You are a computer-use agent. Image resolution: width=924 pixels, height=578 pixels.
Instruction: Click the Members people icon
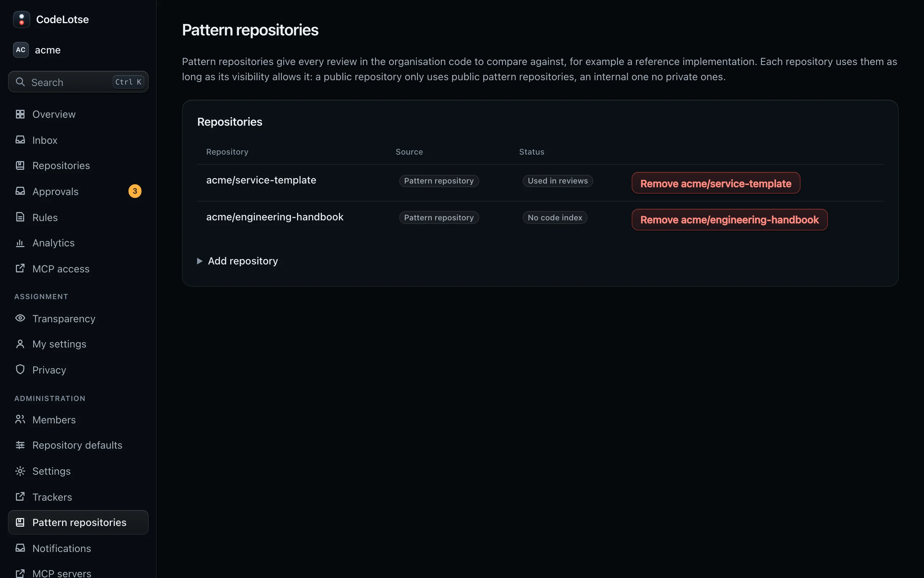pyautogui.click(x=20, y=419)
